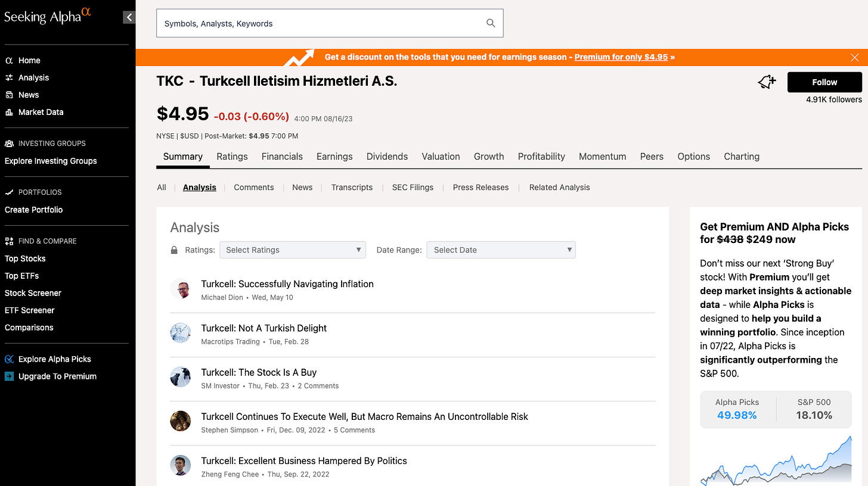Switch to the Ratings tab
This screenshot has height=486, width=868.
(232, 157)
